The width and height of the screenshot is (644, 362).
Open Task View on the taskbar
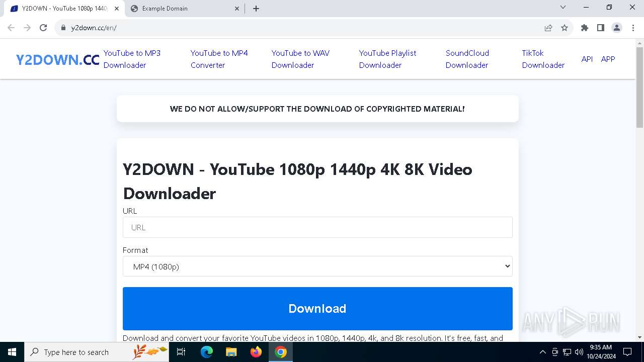pos(182,352)
